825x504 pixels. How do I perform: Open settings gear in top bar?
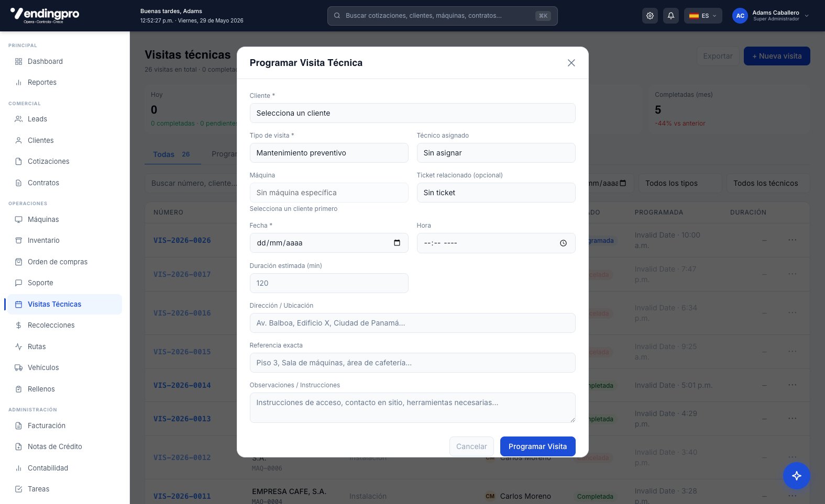pos(650,16)
